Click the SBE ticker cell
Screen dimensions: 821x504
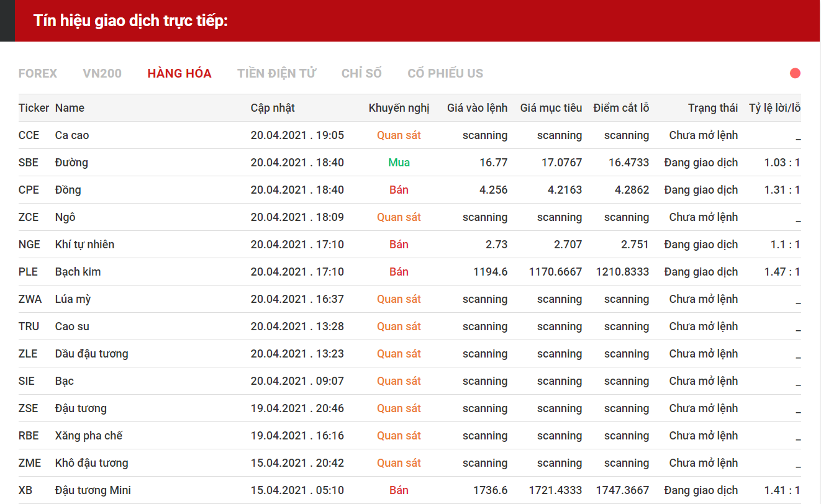(29, 163)
